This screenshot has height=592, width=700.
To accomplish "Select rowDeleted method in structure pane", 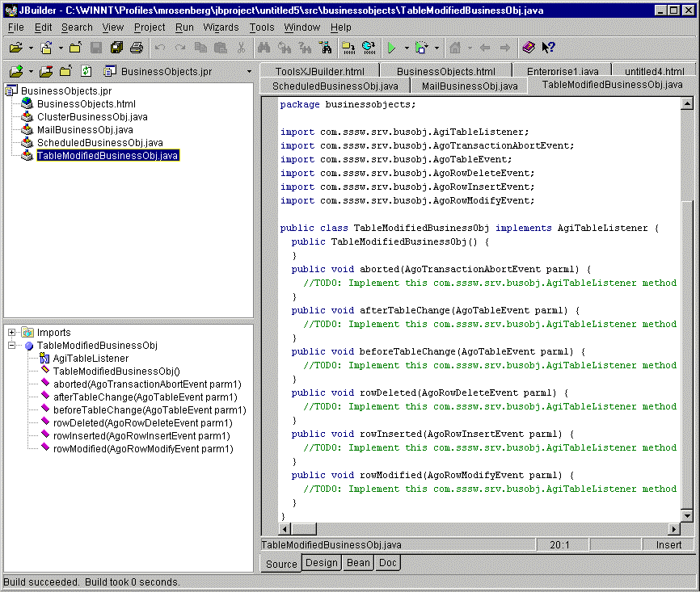I will [x=143, y=423].
